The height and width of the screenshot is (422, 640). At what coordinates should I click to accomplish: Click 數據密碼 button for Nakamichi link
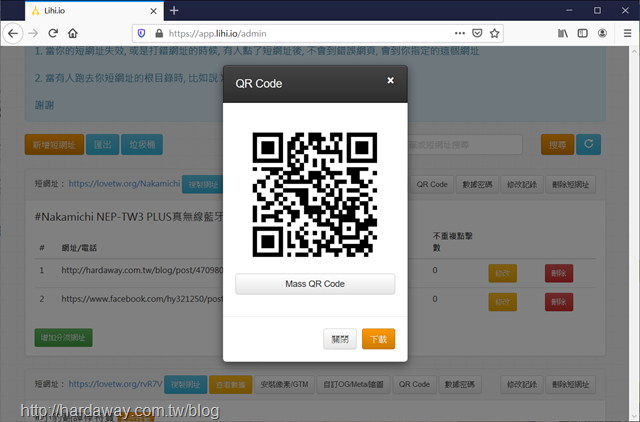(x=477, y=184)
